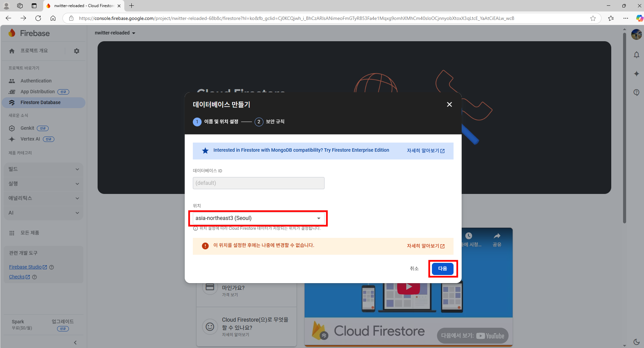The image size is (644, 348).
Task: Play the Cloud Firestore video
Action: point(409,287)
